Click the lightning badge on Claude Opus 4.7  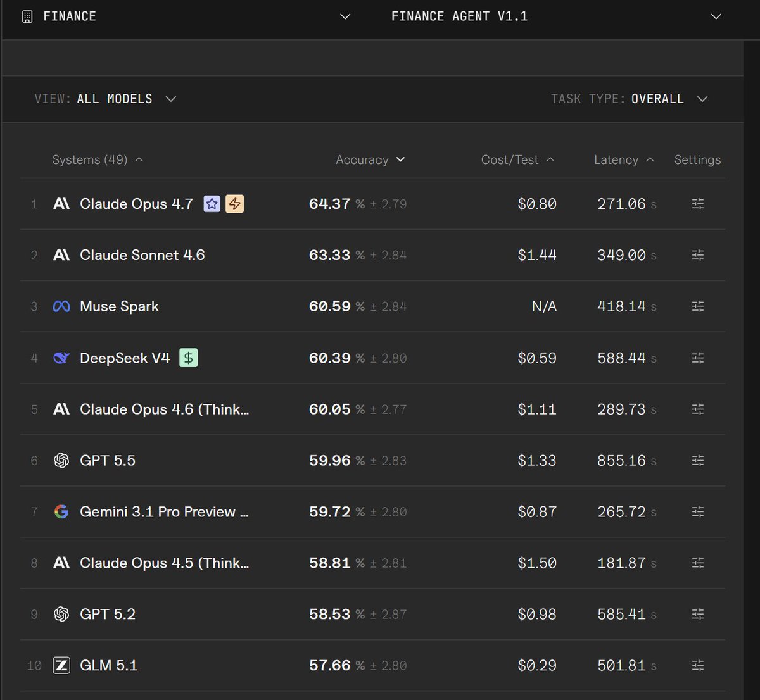pos(235,204)
